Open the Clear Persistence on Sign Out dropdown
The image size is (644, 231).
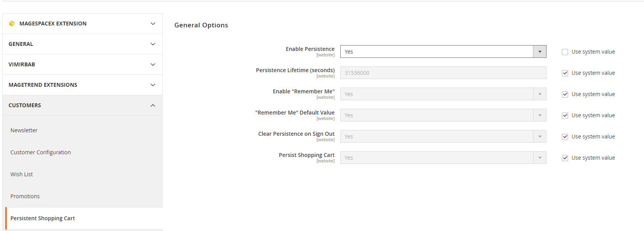540,136
